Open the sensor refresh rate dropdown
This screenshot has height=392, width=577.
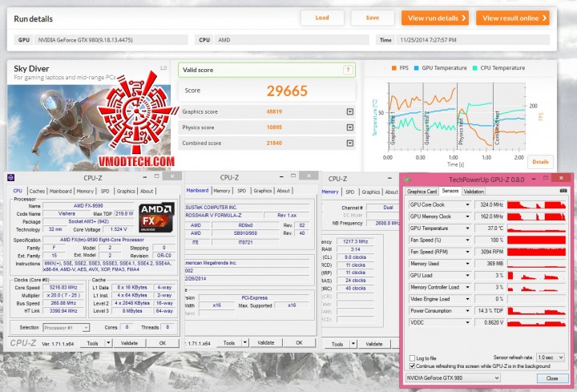[551, 358]
